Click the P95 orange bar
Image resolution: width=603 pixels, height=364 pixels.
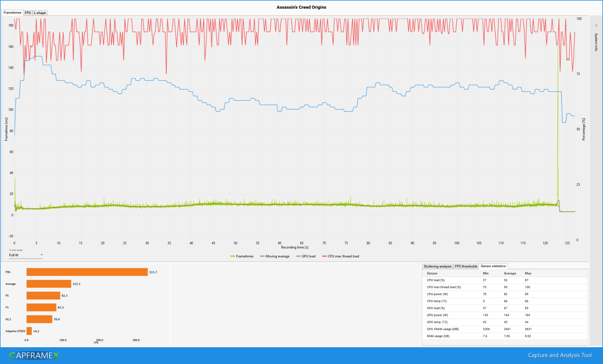click(x=87, y=272)
